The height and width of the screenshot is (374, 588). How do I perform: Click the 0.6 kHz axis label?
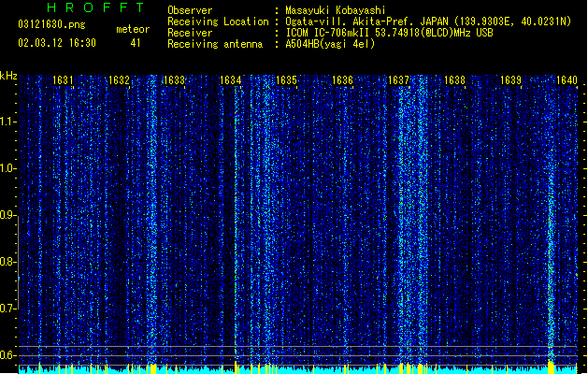coord(7,355)
